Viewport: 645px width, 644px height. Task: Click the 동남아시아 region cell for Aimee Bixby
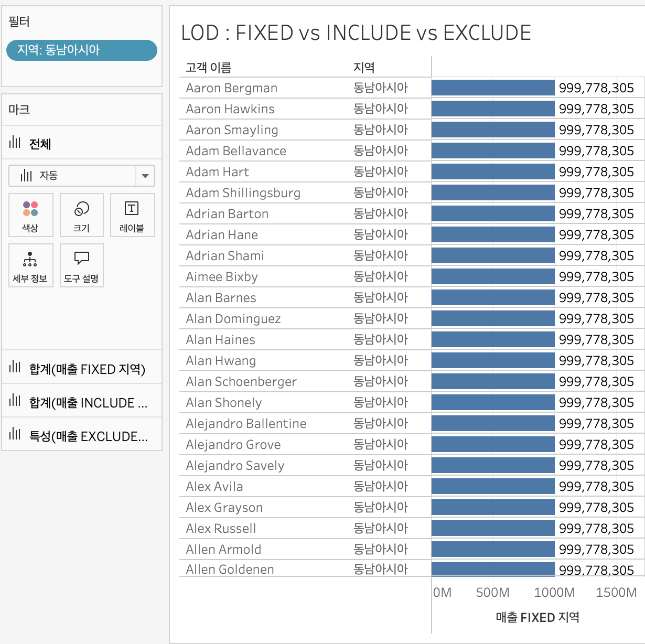point(381,276)
